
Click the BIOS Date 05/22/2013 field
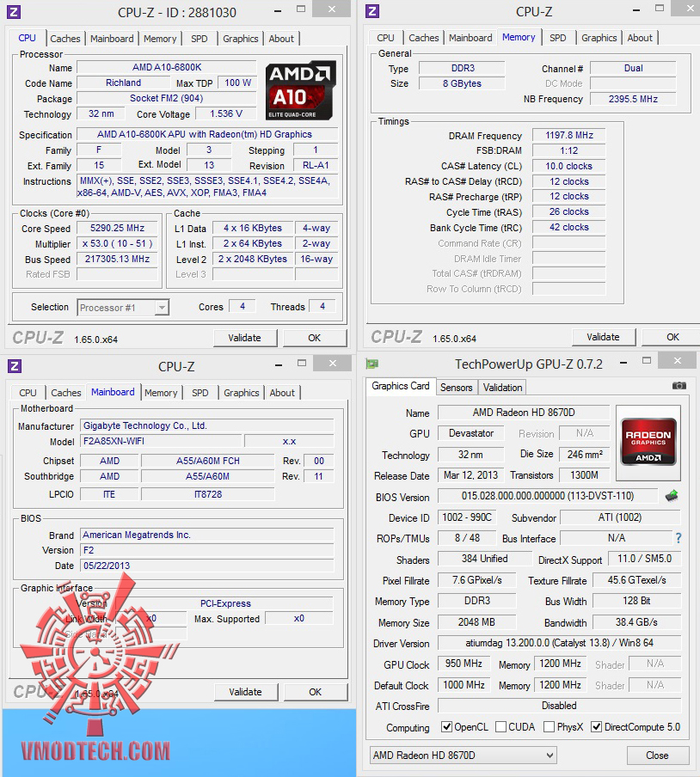click(206, 566)
